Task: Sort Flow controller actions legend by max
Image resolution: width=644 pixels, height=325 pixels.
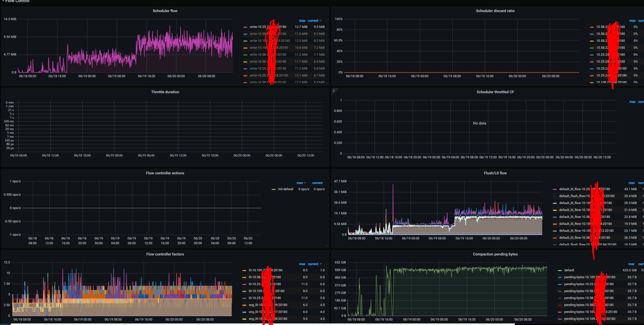Action: [x=300, y=183]
